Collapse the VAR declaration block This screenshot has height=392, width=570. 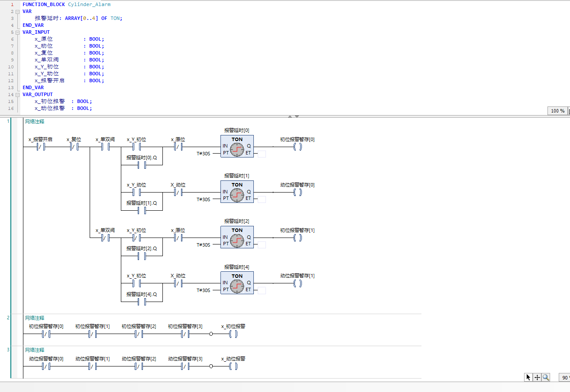click(x=18, y=12)
